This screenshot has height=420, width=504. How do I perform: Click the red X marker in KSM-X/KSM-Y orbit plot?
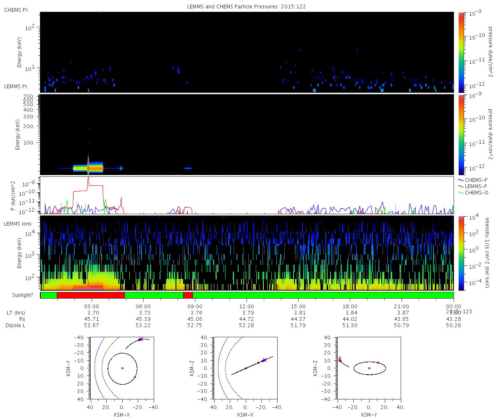(x=141, y=339)
